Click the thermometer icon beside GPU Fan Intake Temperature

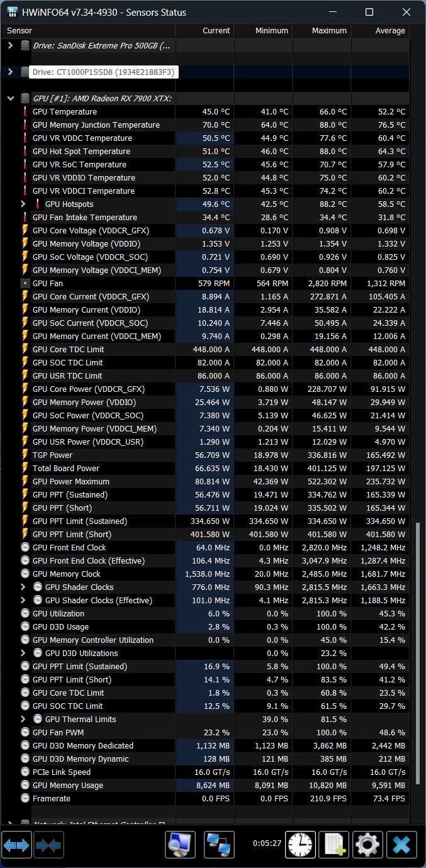click(x=25, y=217)
